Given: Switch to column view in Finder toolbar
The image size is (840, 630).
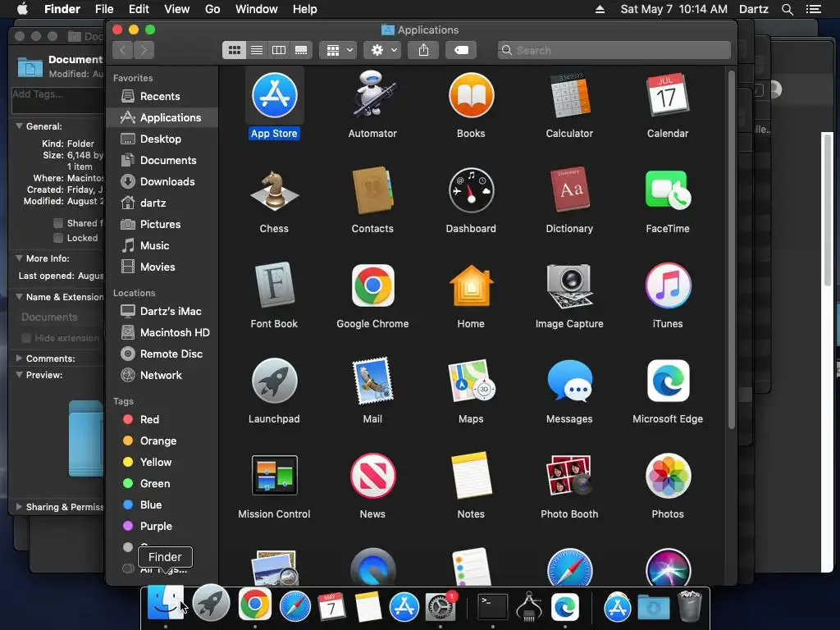Looking at the screenshot, I should point(279,50).
